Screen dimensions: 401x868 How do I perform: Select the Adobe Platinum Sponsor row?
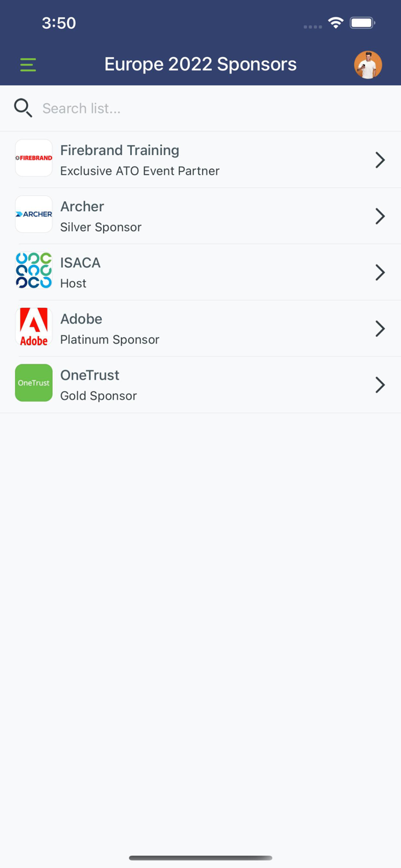point(174,328)
